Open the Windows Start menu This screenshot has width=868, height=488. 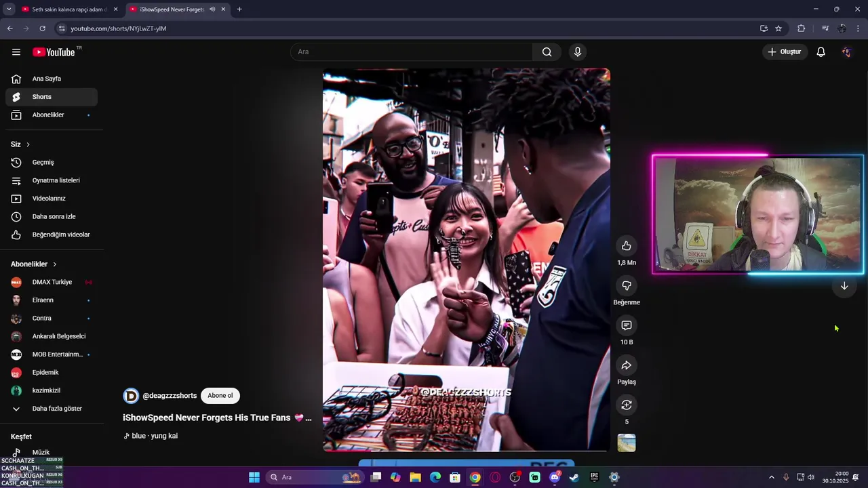click(x=254, y=477)
